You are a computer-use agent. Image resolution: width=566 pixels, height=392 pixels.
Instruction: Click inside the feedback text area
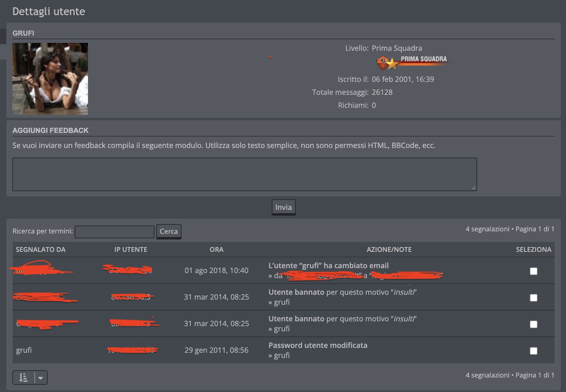click(245, 174)
